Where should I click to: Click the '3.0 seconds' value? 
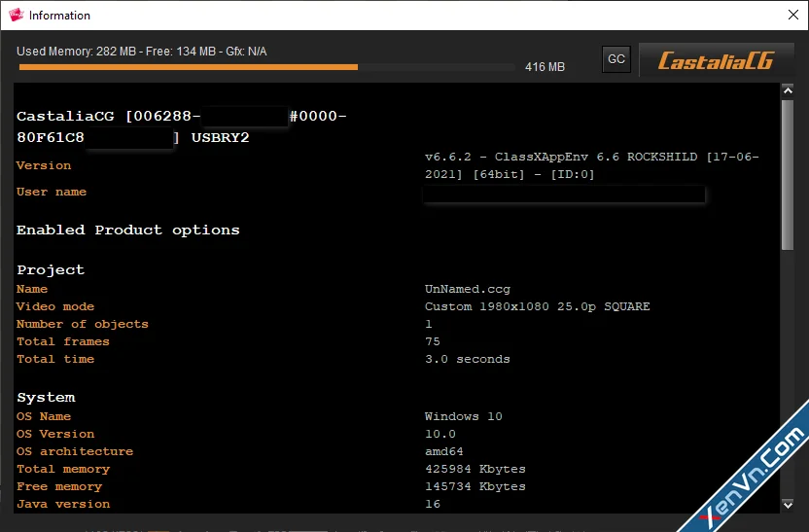click(x=468, y=359)
